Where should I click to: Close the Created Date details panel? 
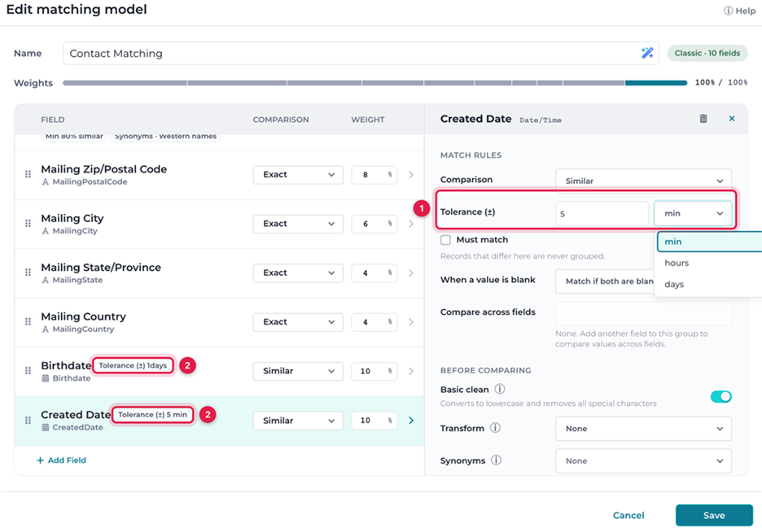click(731, 119)
